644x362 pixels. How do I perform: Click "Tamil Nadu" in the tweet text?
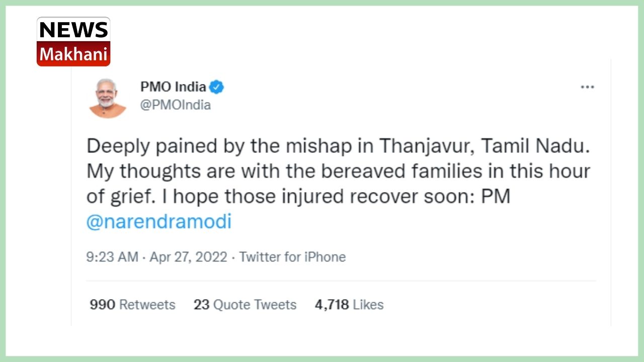tap(535, 146)
